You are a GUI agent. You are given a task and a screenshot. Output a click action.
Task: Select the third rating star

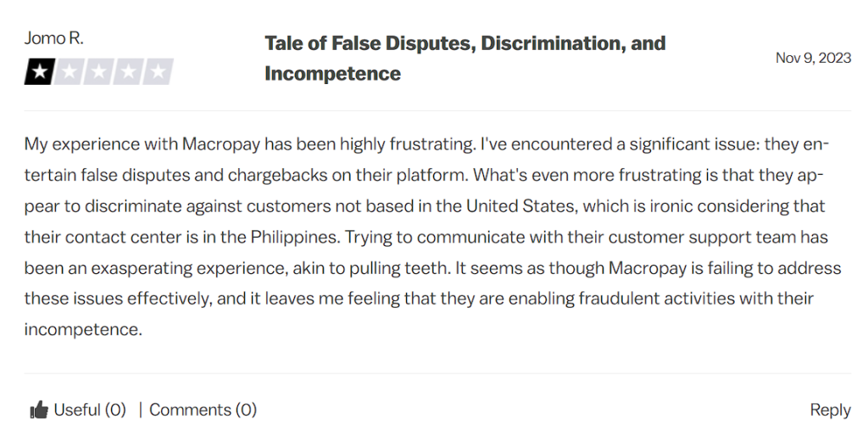click(x=98, y=71)
